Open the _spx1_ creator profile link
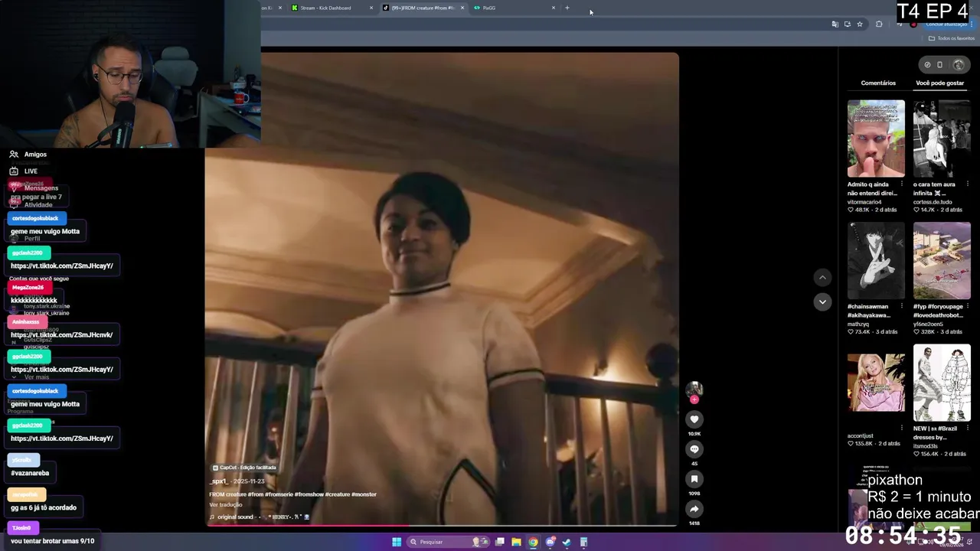This screenshot has height=551, width=980. click(x=219, y=481)
